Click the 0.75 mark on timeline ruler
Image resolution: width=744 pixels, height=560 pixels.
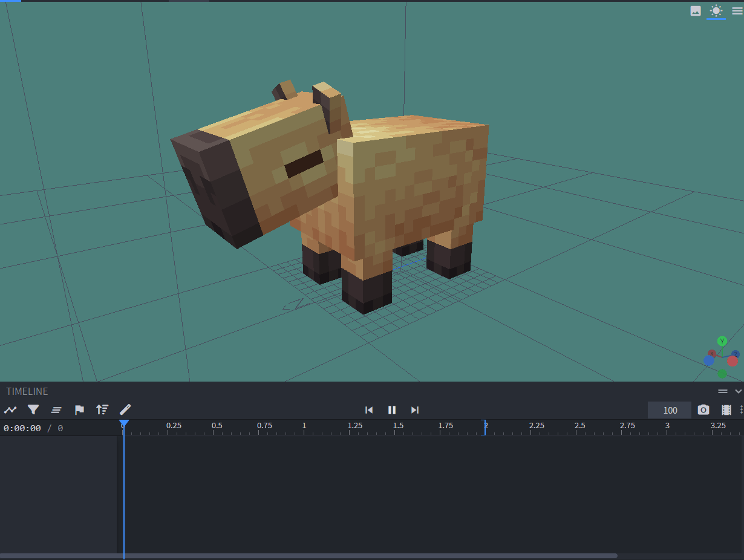264,426
